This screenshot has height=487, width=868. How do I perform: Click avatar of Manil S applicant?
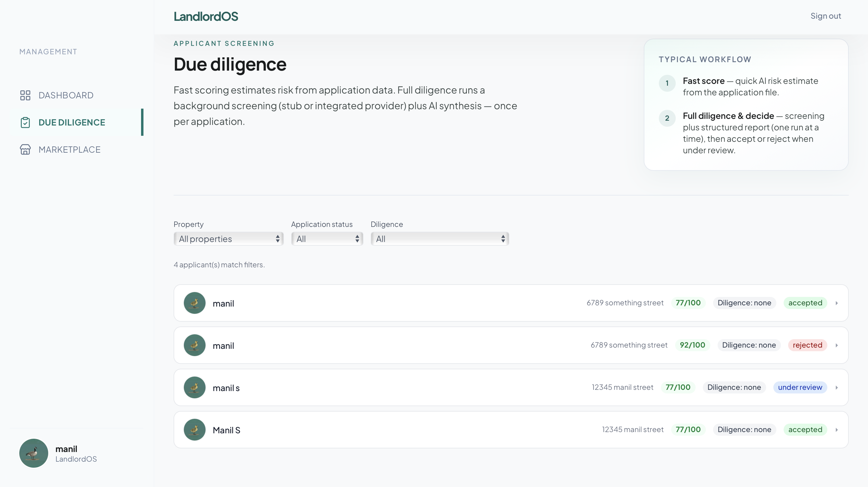point(194,430)
